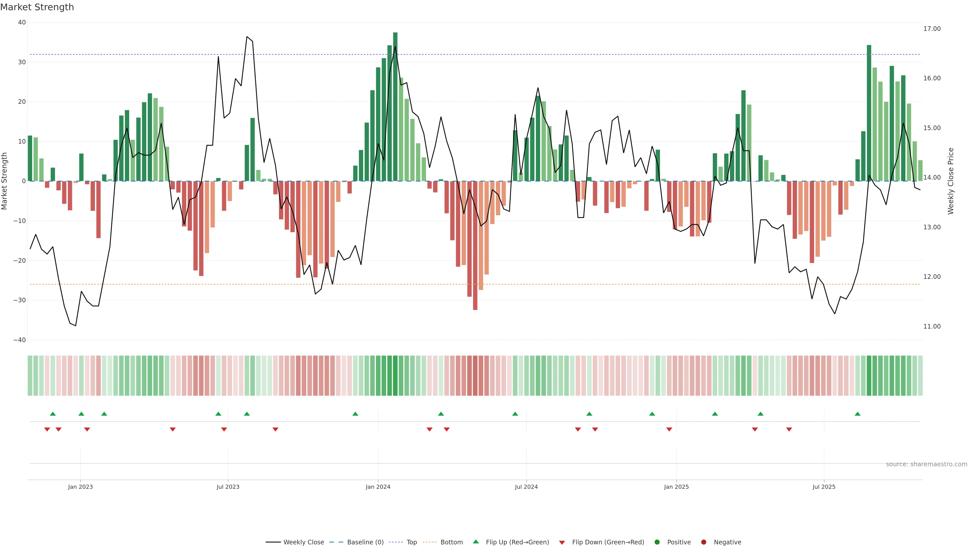
Task: Click the darkest green heatmap strip cell
Action: tap(395, 376)
